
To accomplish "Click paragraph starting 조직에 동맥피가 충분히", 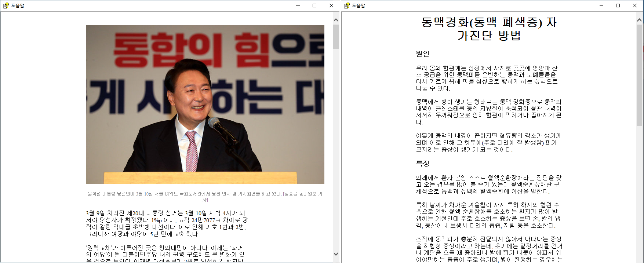I will tap(489, 249).
